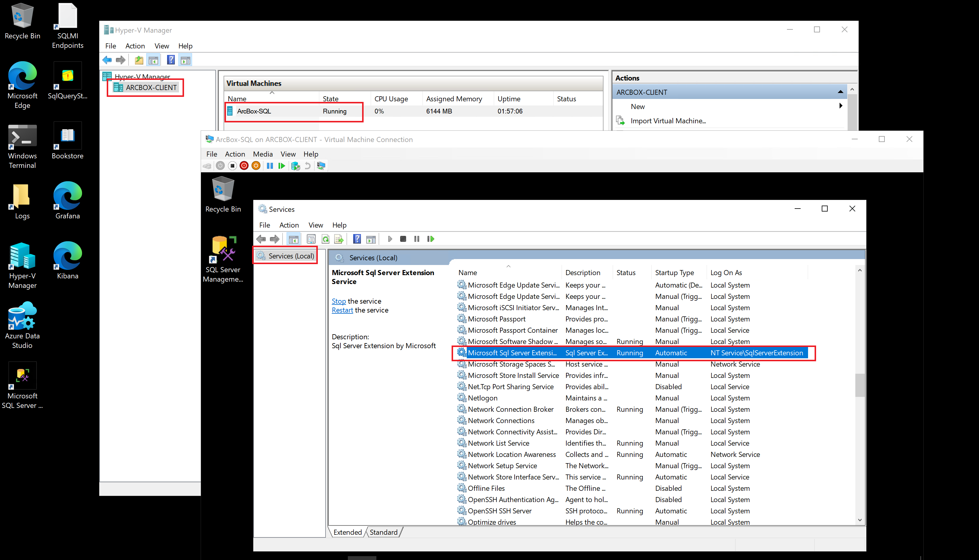
Task: Click Stop Service square icon in Services toolbar
Action: click(x=403, y=239)
